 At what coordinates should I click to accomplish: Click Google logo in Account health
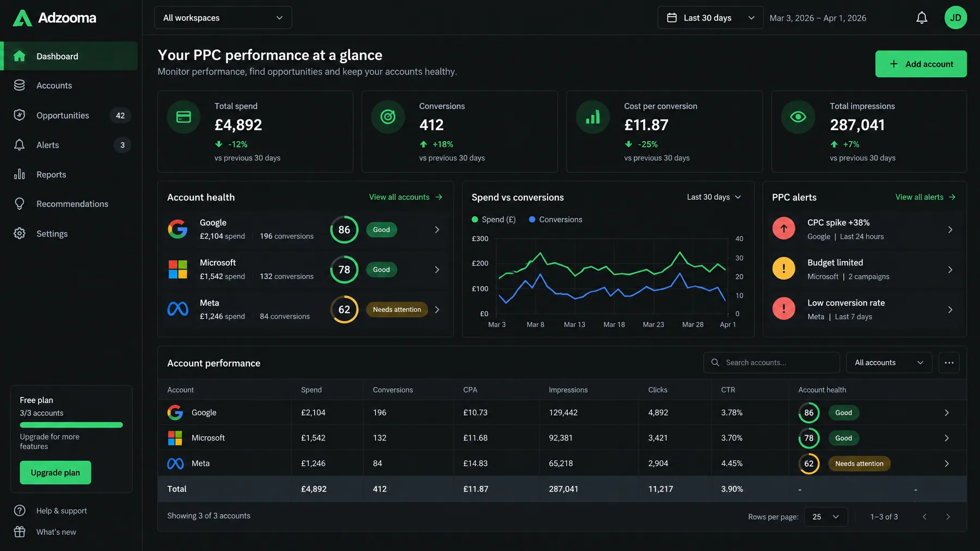177,229
